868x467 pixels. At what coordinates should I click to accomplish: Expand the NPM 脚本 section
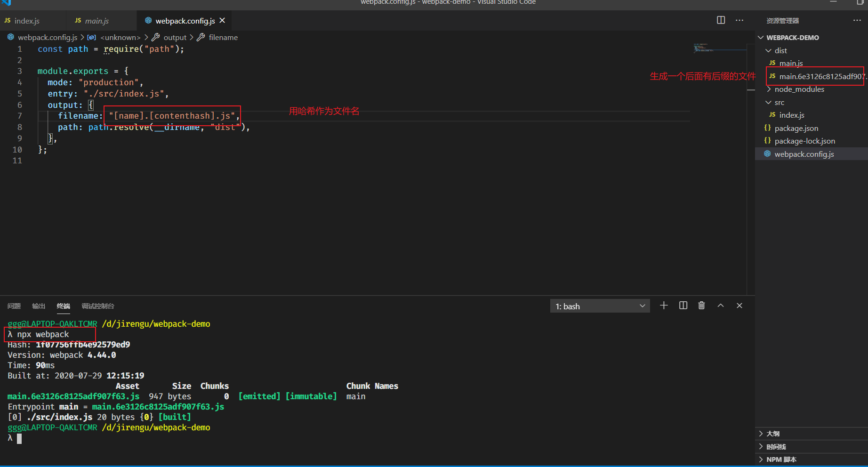pyautogui.click(x=812, y=459)
